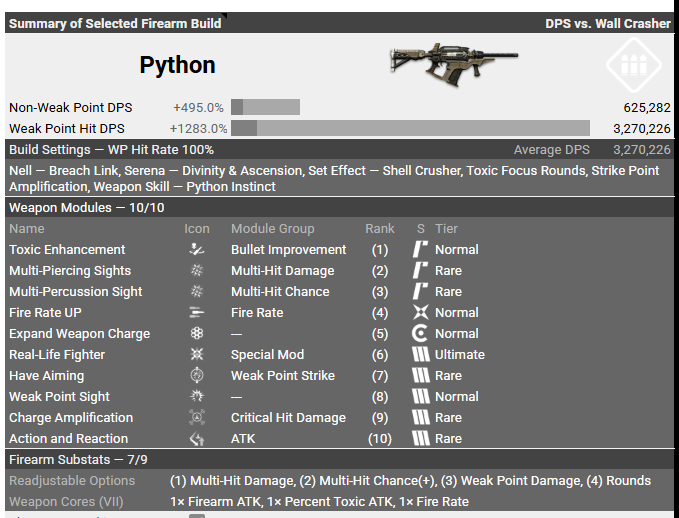Screen dimensions: 679x518
Task: Click the Bullet Improvement module group cell
Action: pos(288,249)
